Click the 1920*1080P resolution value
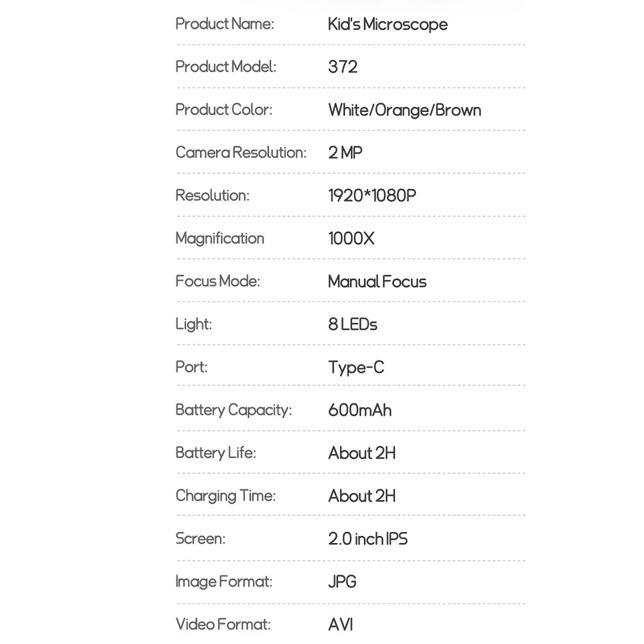The image size is (644, 644). pos(372,196)
